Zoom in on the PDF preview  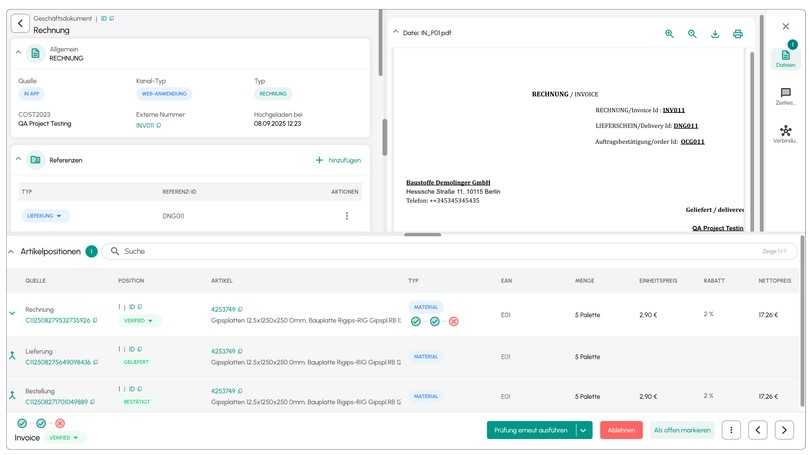pos(669,34)
